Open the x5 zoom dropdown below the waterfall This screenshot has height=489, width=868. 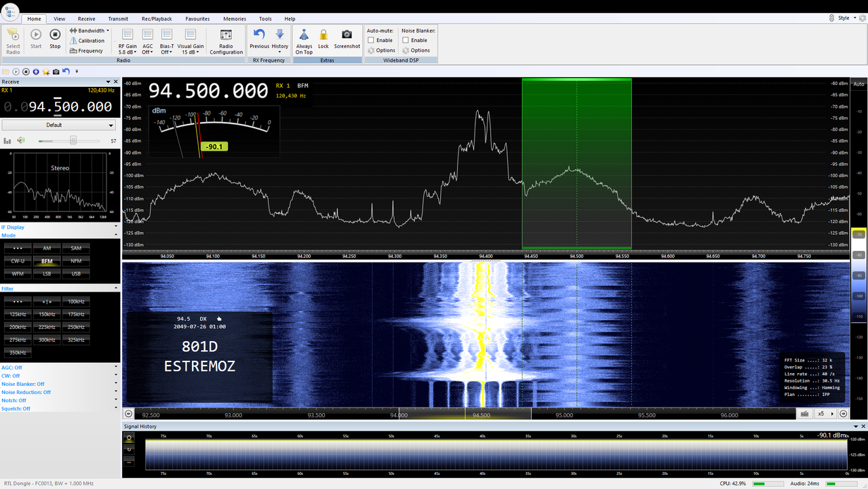825,414
